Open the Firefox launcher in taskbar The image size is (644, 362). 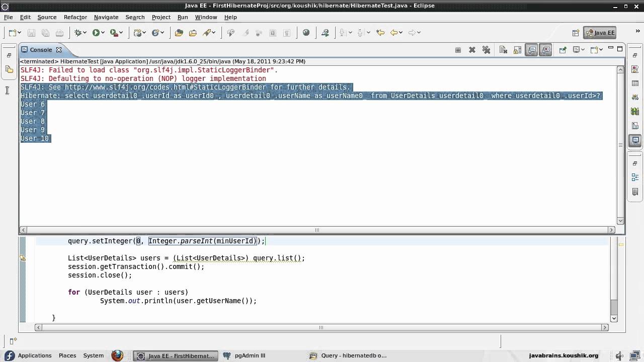click(x=117, y=355)
